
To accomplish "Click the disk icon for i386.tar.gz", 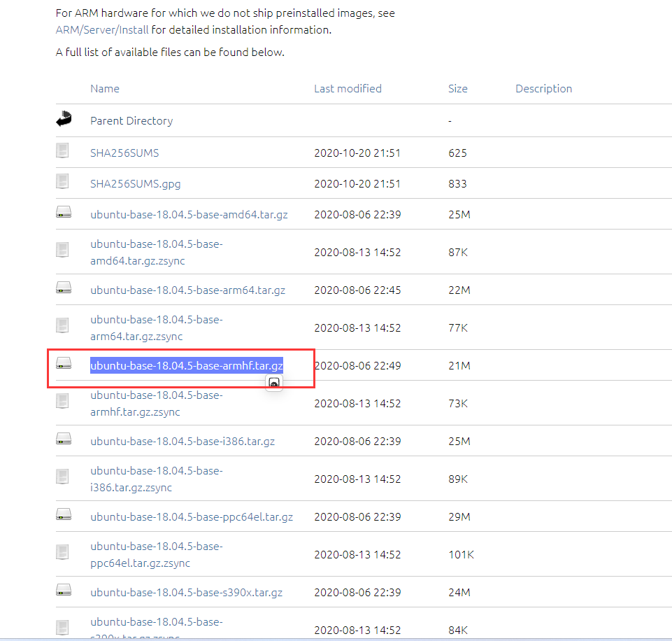I will click(64, 439).
